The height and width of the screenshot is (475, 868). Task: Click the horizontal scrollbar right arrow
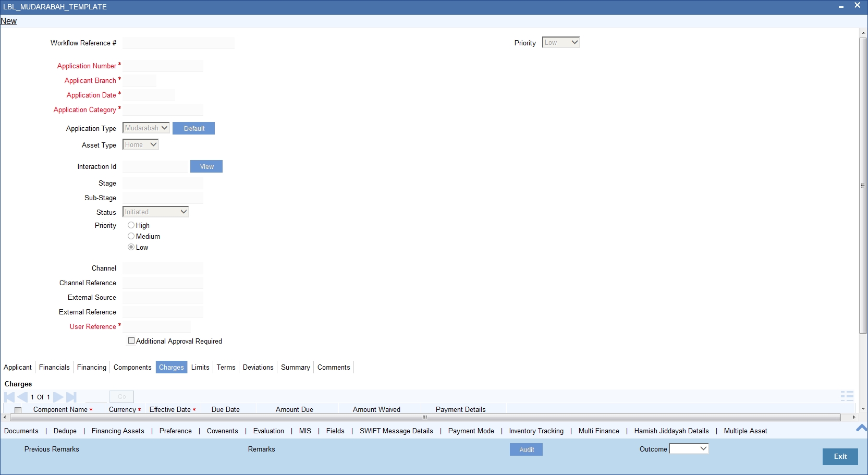point(854,417)
